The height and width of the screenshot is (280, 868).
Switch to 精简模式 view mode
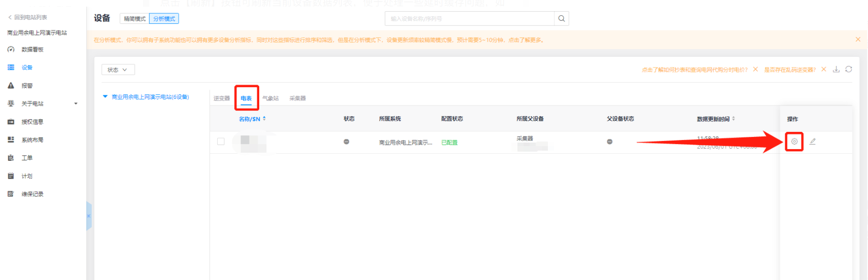(134, 19)
